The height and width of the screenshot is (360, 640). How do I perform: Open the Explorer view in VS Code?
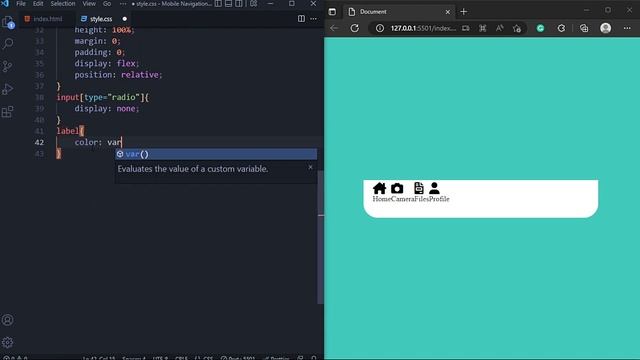click(8, 22)
